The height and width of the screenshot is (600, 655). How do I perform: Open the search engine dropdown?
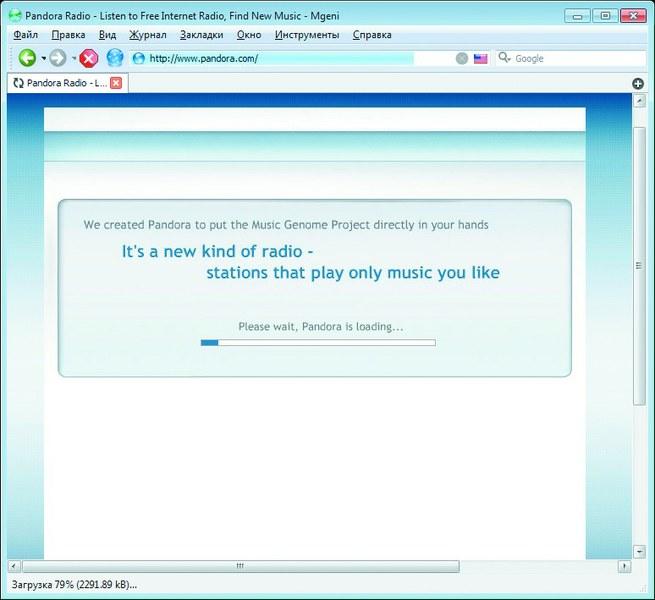506,58
